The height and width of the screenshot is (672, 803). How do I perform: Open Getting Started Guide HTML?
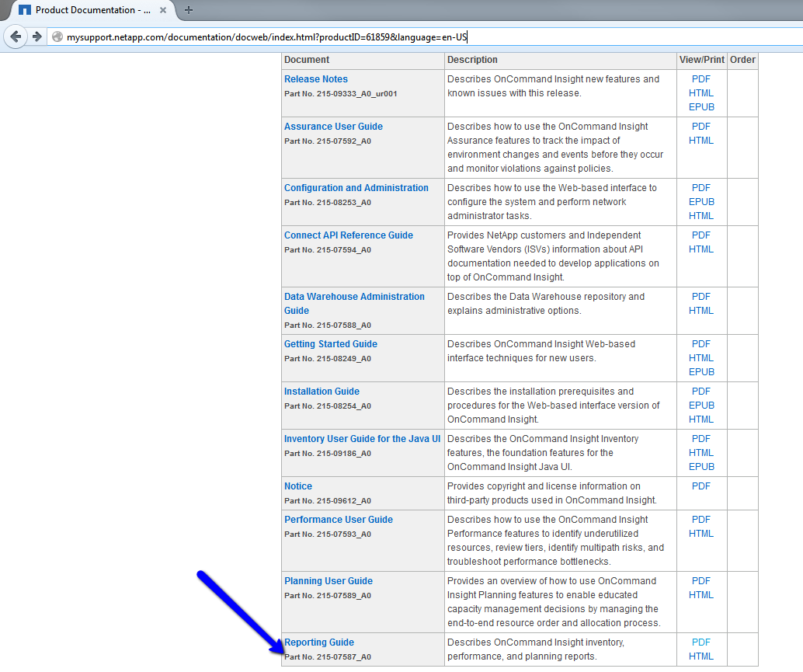tap(701, 358)
